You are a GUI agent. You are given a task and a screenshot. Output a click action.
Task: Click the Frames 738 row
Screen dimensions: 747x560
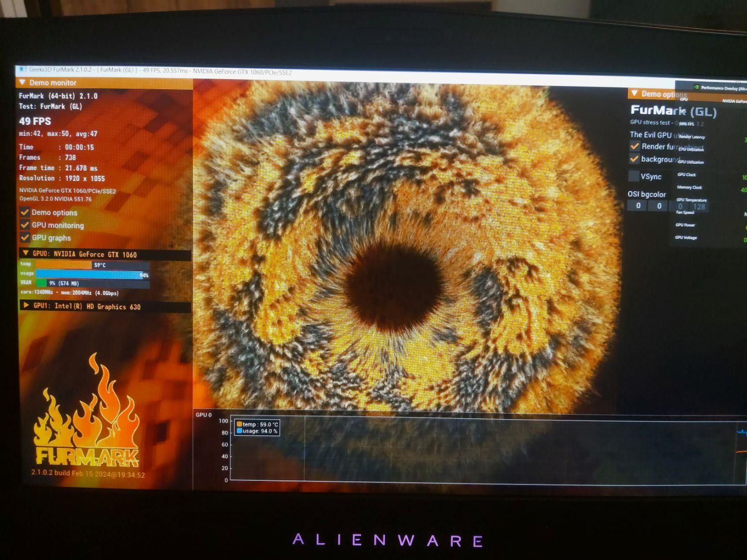pos(48,157)
